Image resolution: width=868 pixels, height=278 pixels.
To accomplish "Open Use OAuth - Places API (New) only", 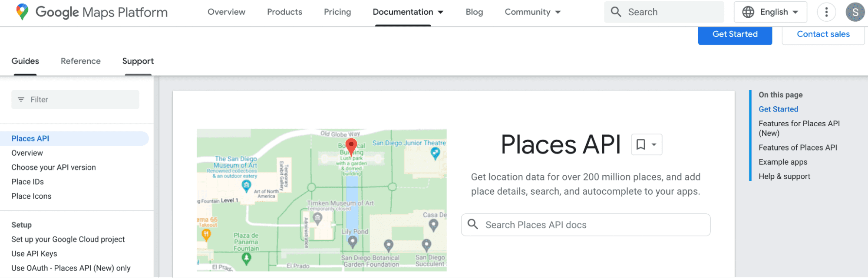I will (71, 268).
